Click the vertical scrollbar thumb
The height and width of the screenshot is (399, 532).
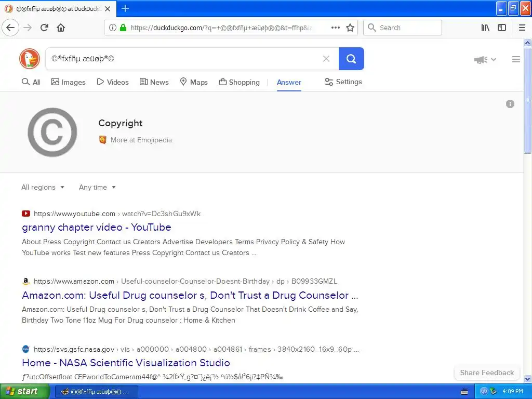tap(527, 100)
